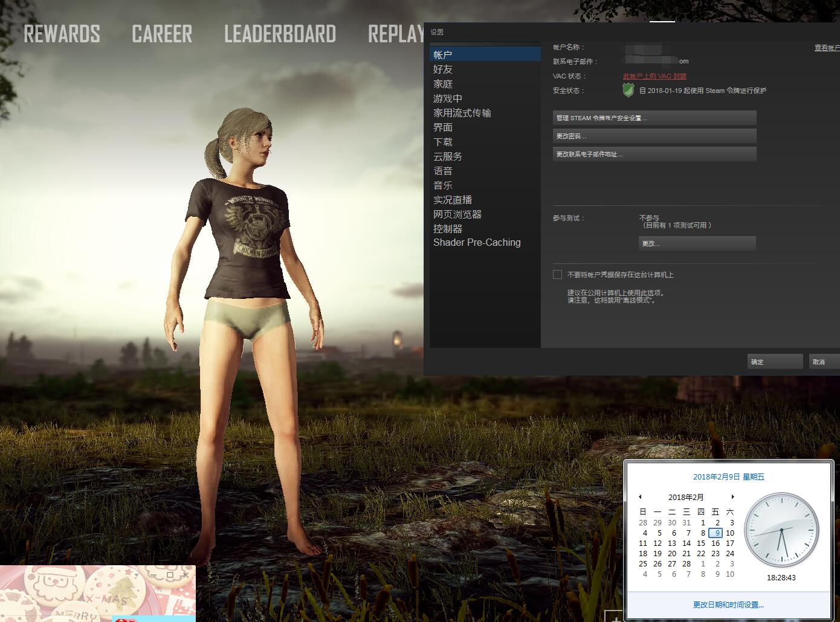840x622 pixels.
Task: Click the 取消 button in settings
Action: [824, 362]
